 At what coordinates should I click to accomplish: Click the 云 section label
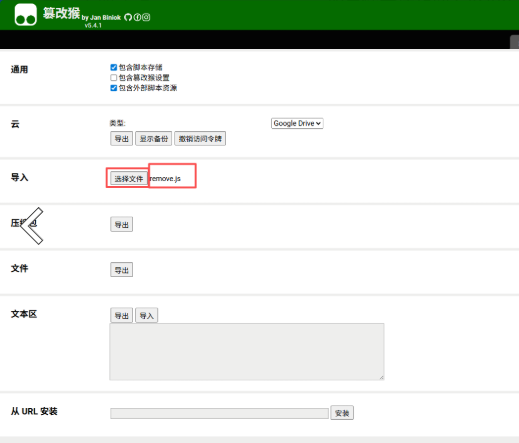(15, 124)
